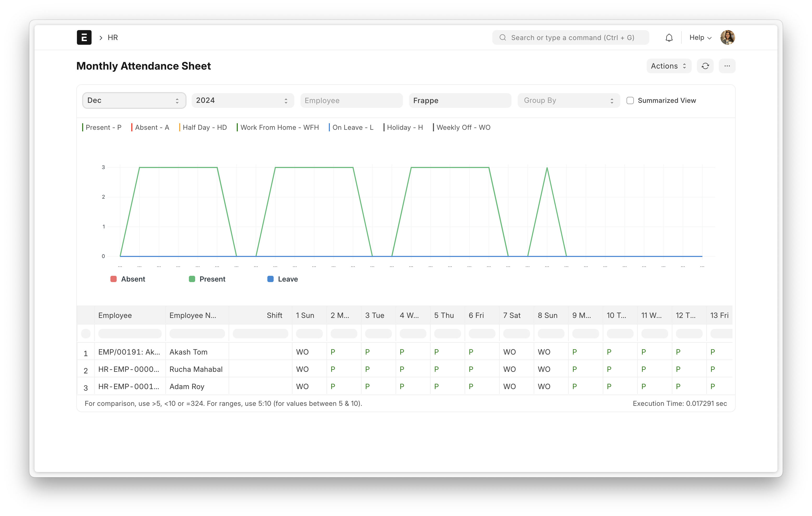Screen dimensions: 812x516
Task: Click the ERPNext home logo icon
Action: point(84,37)
